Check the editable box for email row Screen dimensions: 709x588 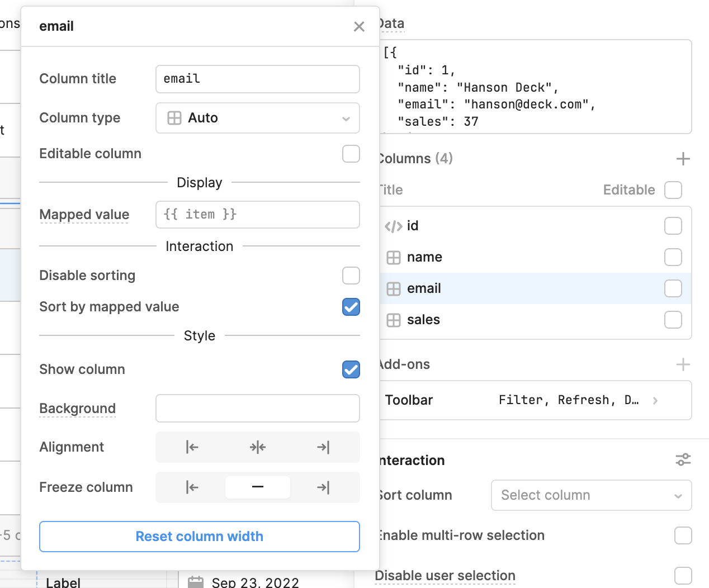point(673,289)
